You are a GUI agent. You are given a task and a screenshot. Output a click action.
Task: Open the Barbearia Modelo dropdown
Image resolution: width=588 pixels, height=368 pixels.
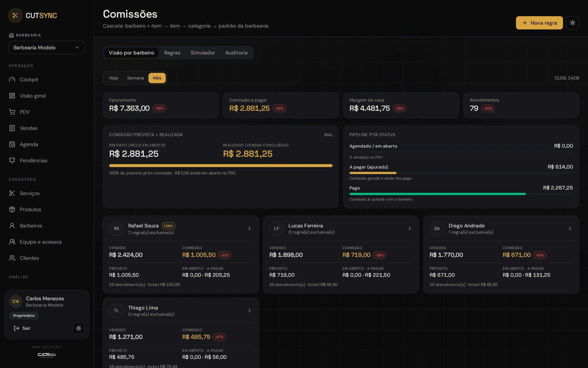tap(47, 48)
